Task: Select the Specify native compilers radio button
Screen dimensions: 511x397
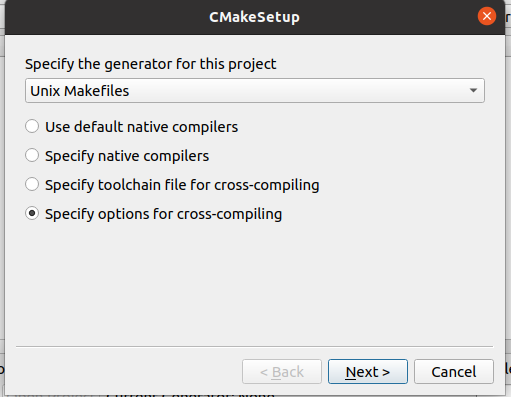Action: coord(32,155)
